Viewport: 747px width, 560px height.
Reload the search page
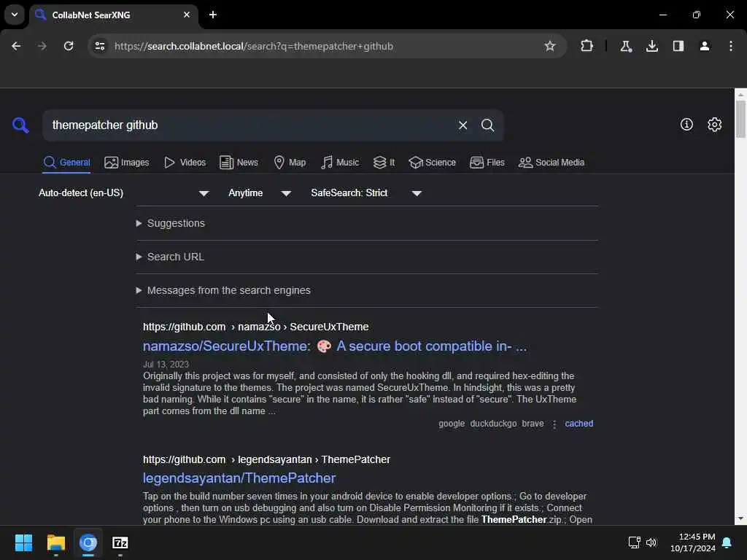(69, 46)
